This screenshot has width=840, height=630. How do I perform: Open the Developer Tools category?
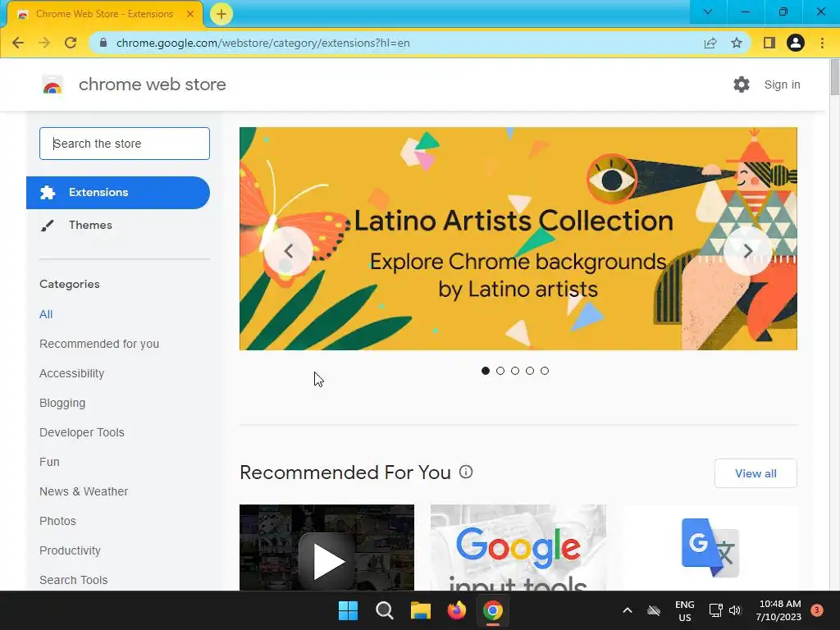[82, 432]
